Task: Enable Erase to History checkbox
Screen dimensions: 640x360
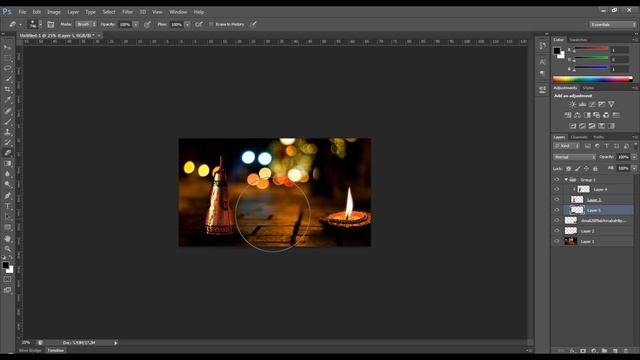Action: [x=211, y=24]
